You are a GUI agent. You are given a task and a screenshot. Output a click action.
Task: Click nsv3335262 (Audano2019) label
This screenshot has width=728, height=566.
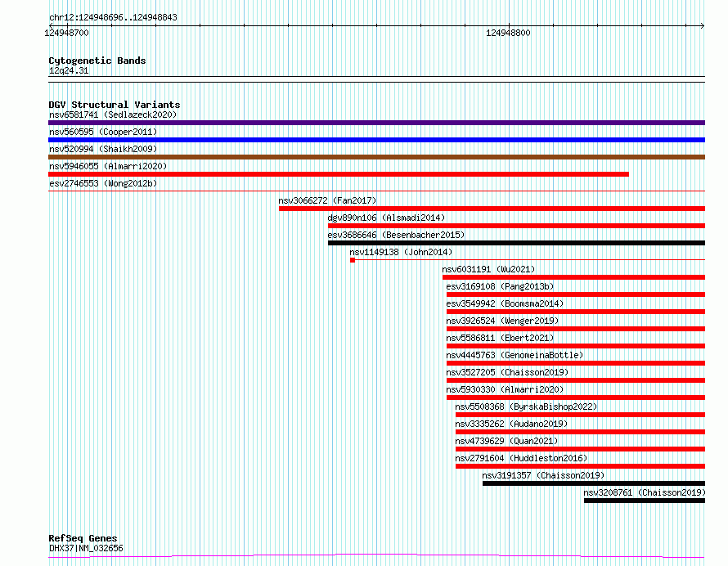[x=511, y=424]
